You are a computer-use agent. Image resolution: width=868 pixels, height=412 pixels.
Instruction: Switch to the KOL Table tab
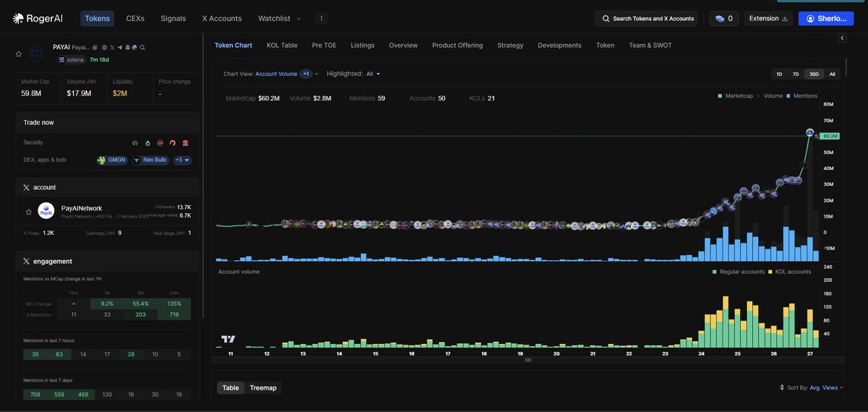pyautogui.click(x=282, y=45)
